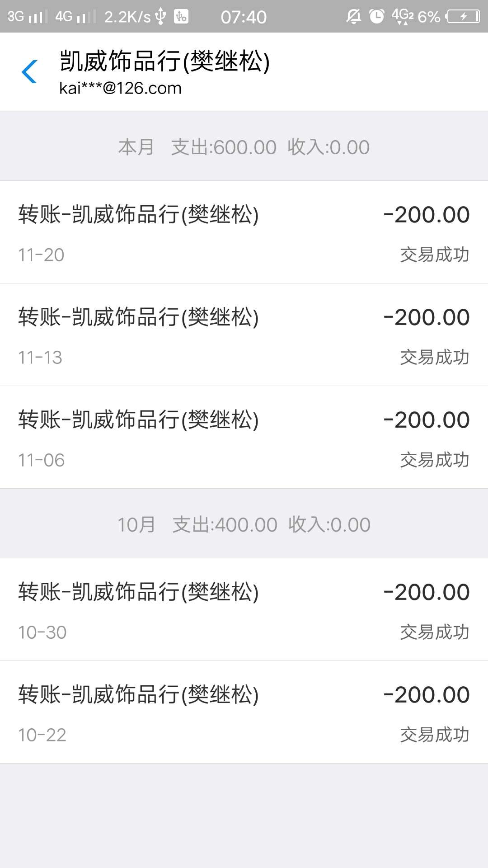The image size is (488, 868).
Task: Tap the blue back arrow
Action: pos(29,71)
